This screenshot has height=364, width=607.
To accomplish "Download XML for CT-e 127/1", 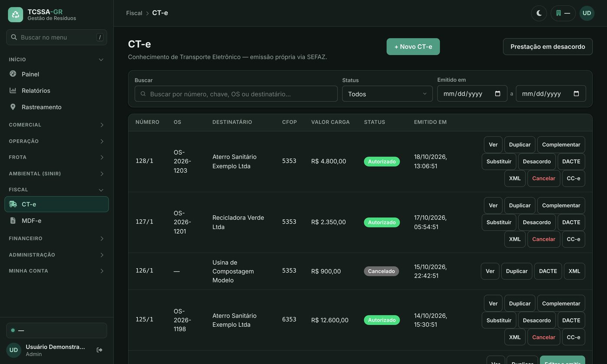I will pos(515,239).
